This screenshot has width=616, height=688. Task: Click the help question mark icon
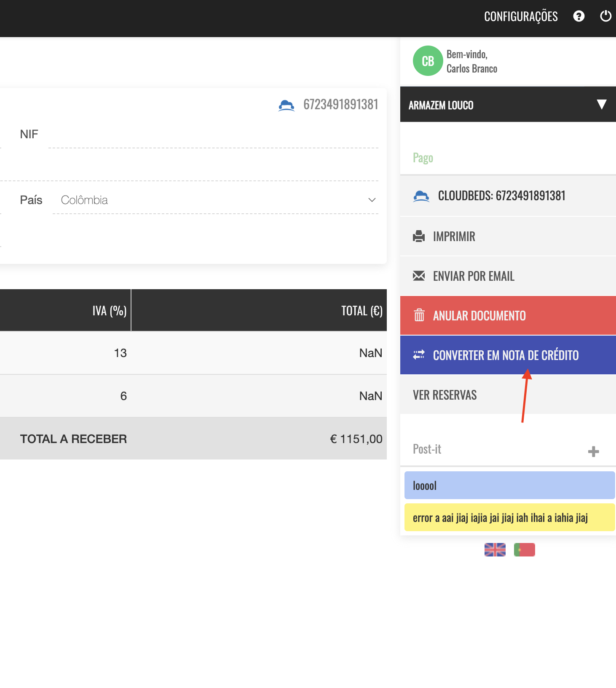tap(579, 16)
